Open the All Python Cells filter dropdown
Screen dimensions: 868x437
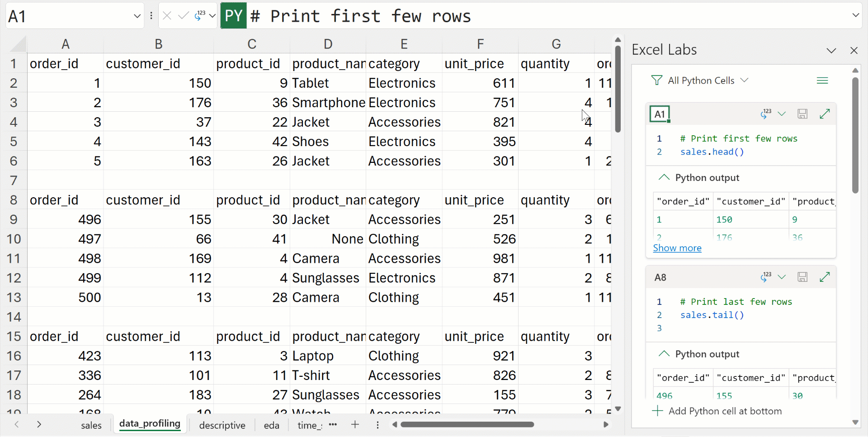745,80
